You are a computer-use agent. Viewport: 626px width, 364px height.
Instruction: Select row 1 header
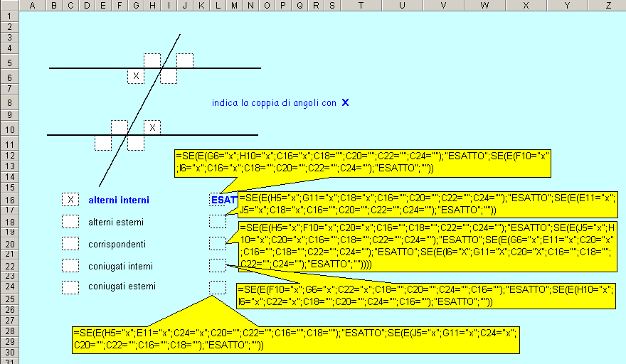(9, 16)
